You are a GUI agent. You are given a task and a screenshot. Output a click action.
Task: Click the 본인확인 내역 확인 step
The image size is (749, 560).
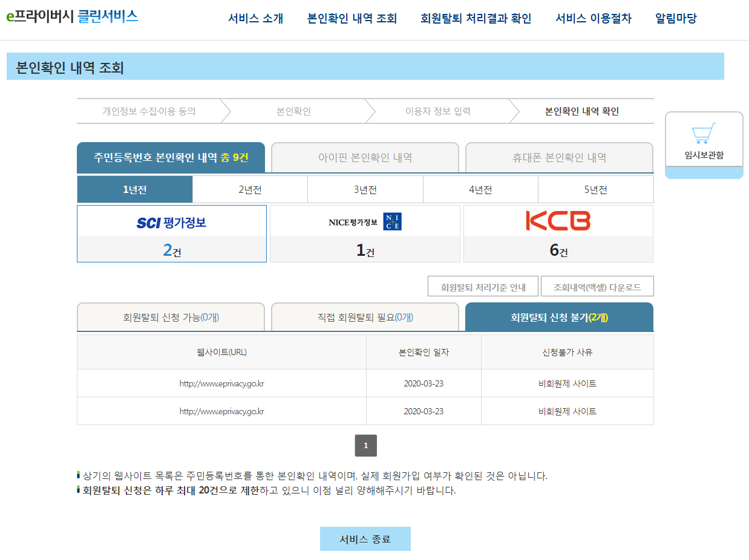coord(582,111)
